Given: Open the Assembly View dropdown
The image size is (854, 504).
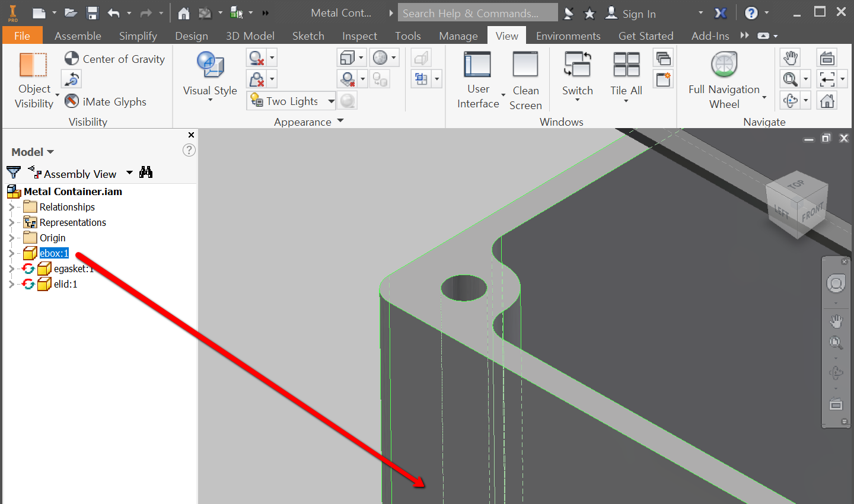Looking at the screenshot, I should [129, 173].
